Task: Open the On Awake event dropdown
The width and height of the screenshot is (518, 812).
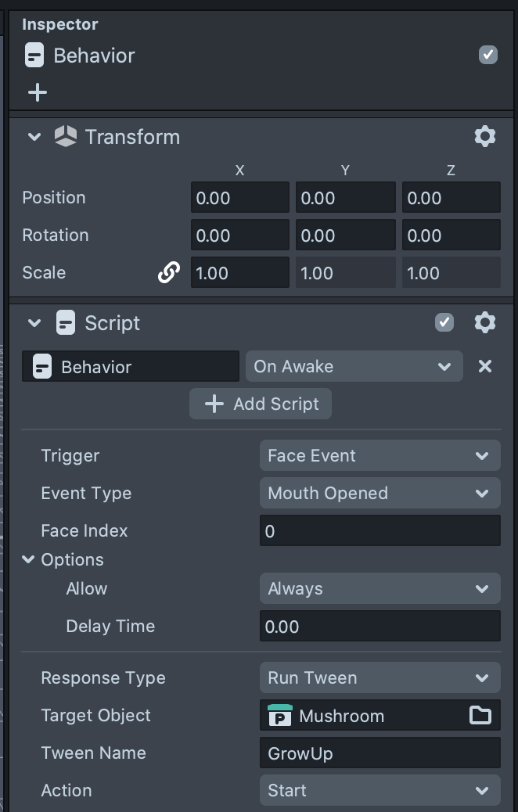Action: [x=354, y=366]
